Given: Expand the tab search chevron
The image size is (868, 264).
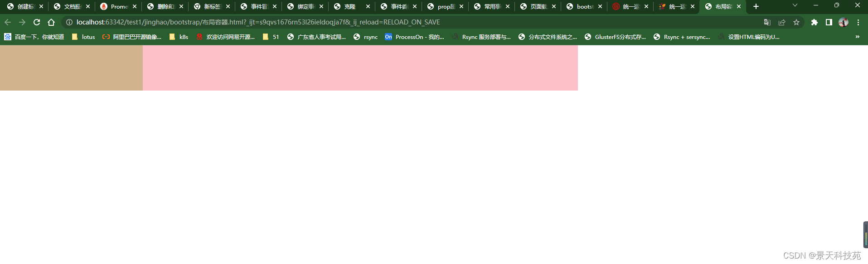Looking at the screenshot, I should point(795,5).
